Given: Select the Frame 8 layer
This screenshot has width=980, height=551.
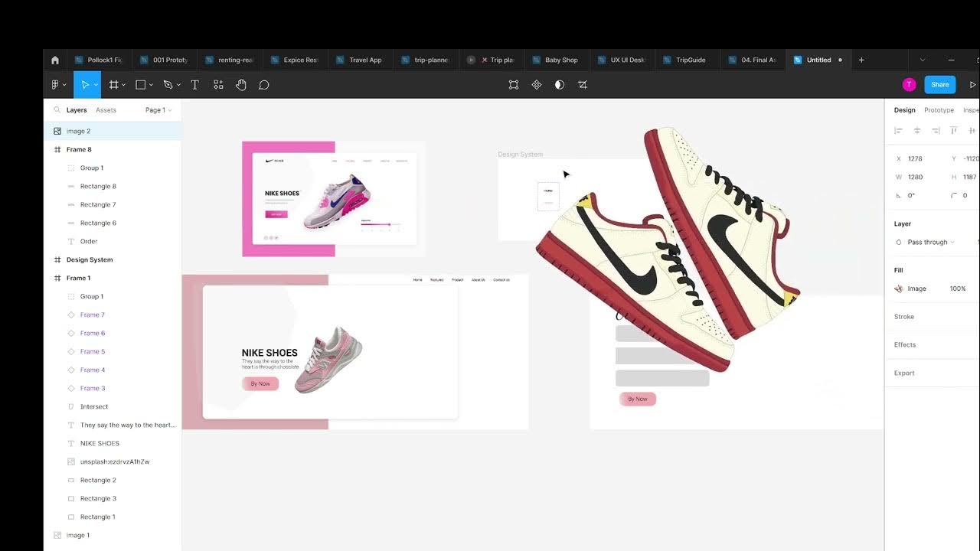Looking at the screenshot, I should tap(113, 150).
